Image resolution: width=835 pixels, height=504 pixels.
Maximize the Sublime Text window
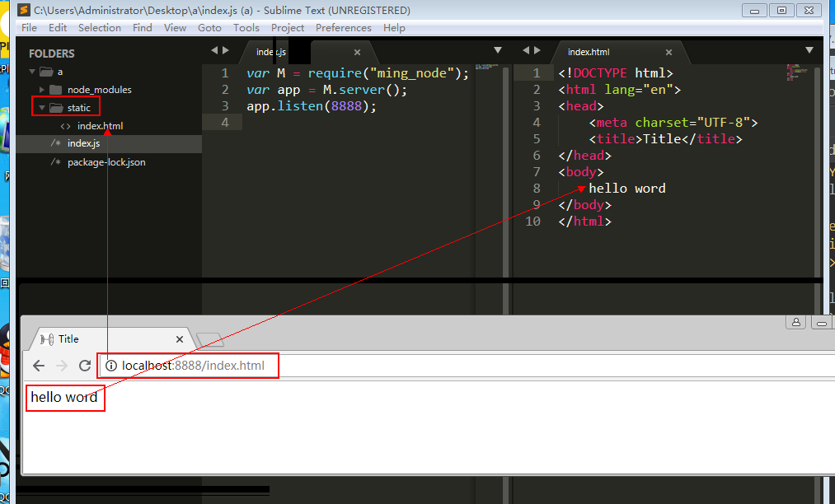coord(781,10)
